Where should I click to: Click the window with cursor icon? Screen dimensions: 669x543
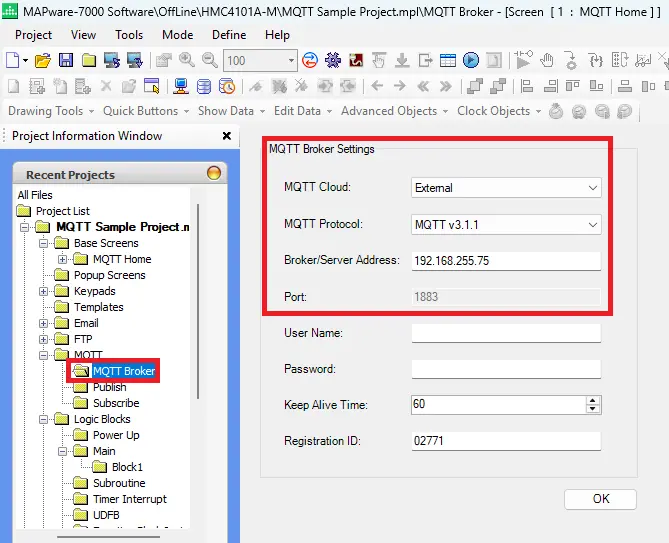coord(151,86)
